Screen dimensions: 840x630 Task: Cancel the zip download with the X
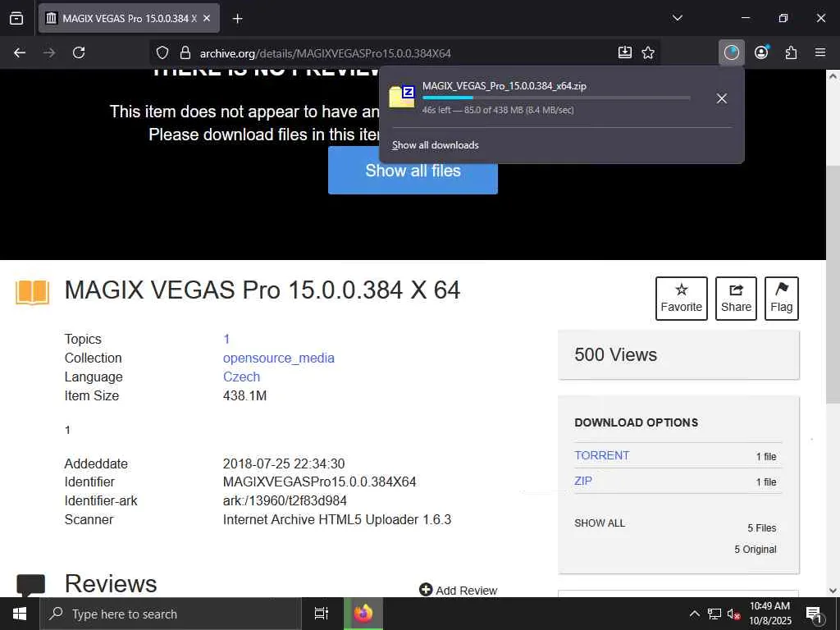(x=722, y=98)
